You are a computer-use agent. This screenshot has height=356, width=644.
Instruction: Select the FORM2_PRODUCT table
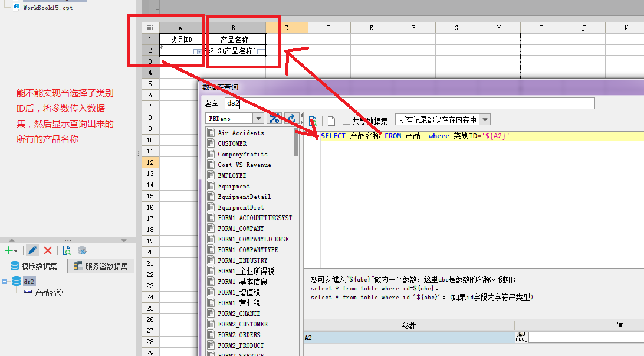241,346
